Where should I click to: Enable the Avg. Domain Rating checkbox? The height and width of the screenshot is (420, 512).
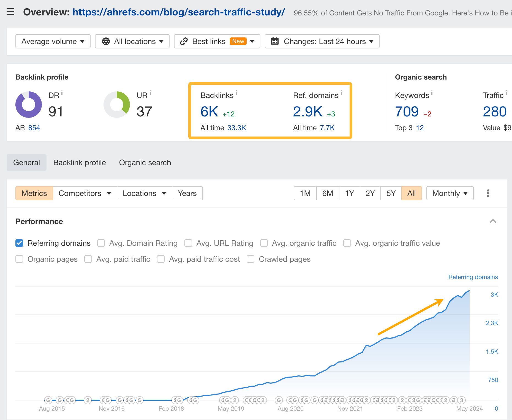pos(101,243)
